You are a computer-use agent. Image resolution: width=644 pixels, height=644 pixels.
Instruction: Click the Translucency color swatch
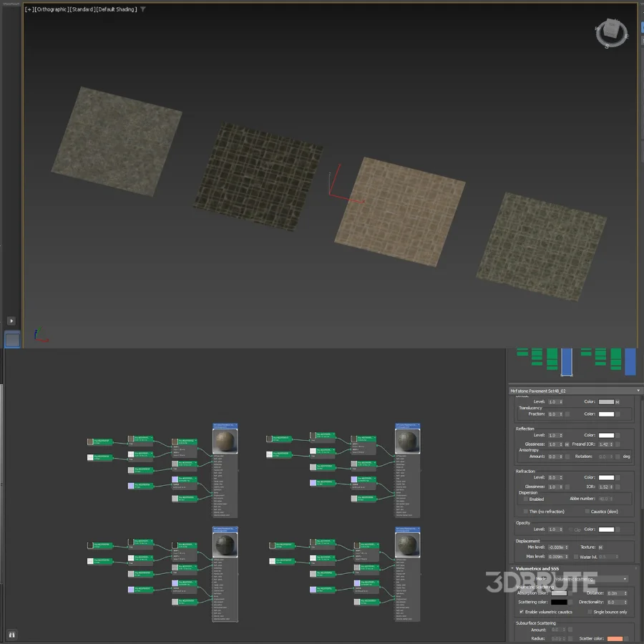point(606,414)
